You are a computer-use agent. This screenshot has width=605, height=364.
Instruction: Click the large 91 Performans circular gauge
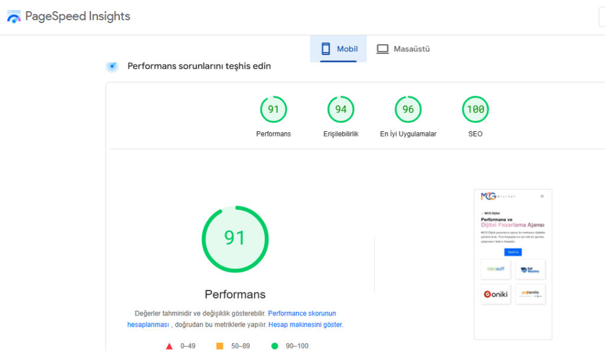point(235,239)
